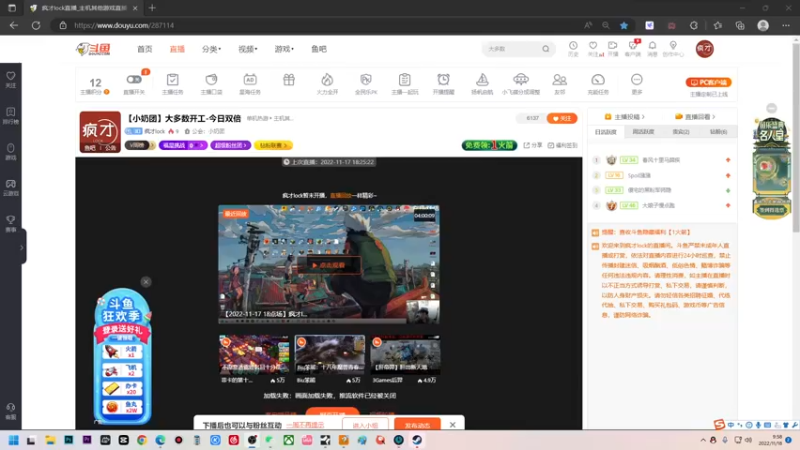Open Steam from the taskbar

coord(417,440)
